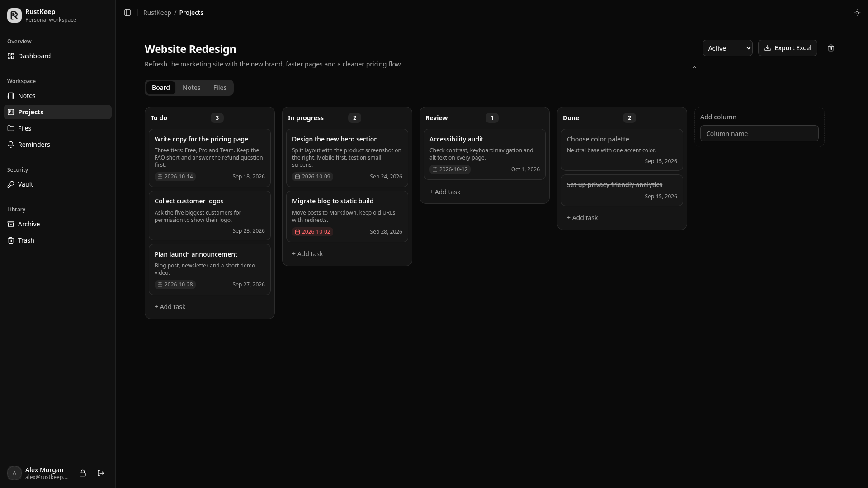The image size is (868, 488).
Task: Open 'Collect customer logos' task card
Action: tap(210, 216)
